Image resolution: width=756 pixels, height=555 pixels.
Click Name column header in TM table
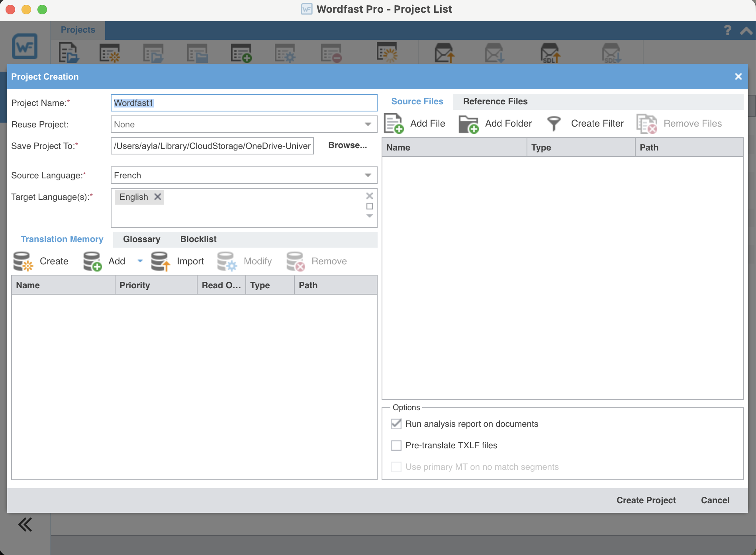click(63, 285)
